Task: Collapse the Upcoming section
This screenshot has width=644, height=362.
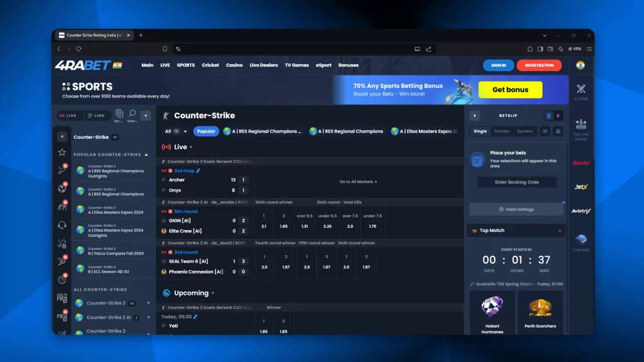Action: 213,293
